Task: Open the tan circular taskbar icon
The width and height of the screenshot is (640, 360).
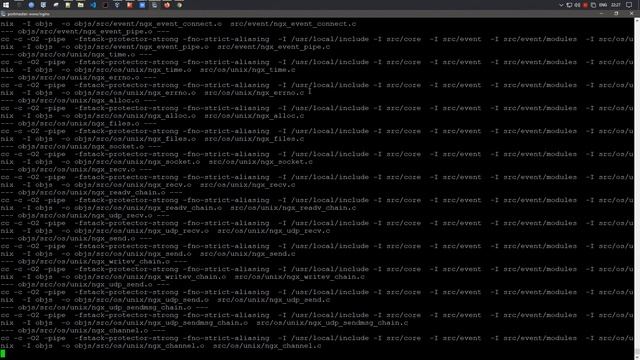Action: (x=180, y=5)
